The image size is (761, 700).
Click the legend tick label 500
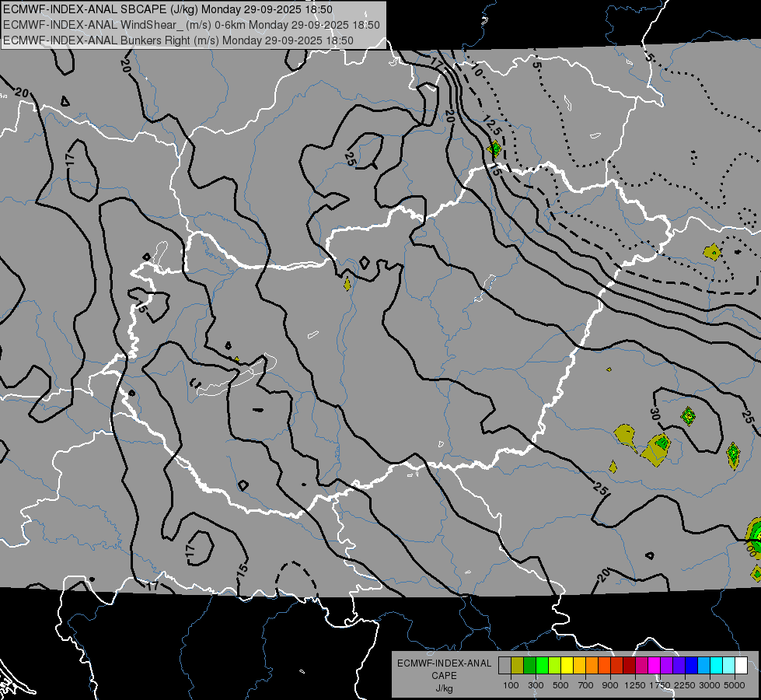pyautogui.click(x=560, y=685)
